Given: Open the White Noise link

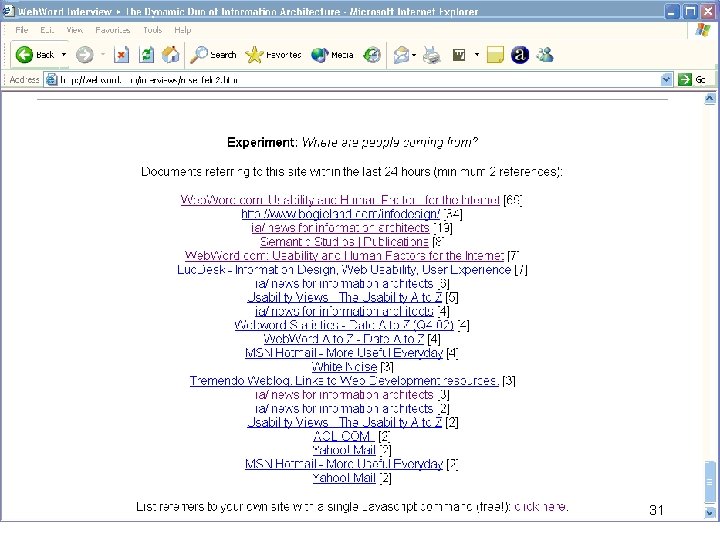Looking at the screenshot, I should (x=344, y=367).
